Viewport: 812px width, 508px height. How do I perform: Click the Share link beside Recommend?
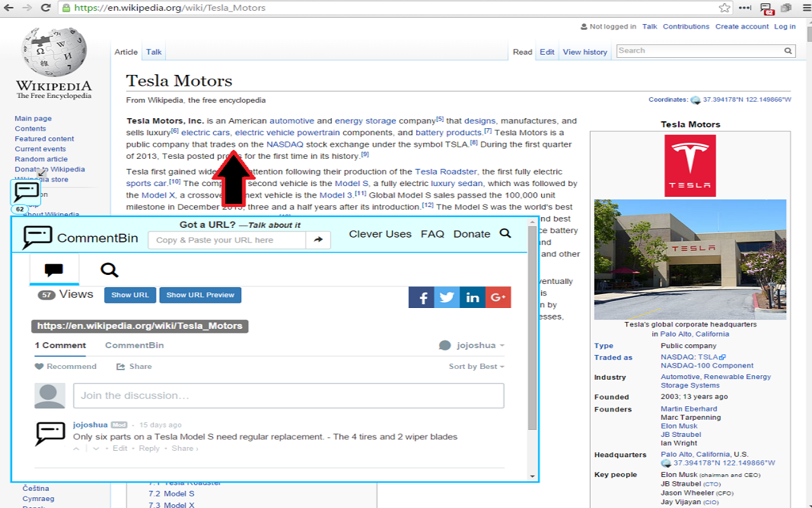[134, 366]
